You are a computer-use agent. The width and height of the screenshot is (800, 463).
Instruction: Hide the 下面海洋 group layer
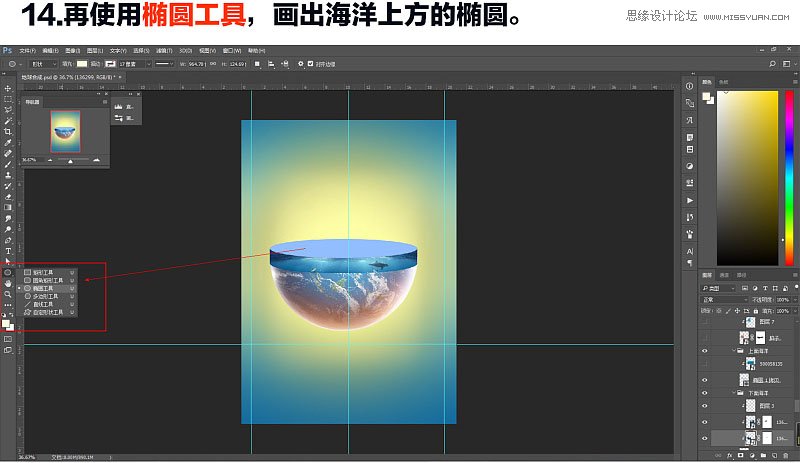705,393
